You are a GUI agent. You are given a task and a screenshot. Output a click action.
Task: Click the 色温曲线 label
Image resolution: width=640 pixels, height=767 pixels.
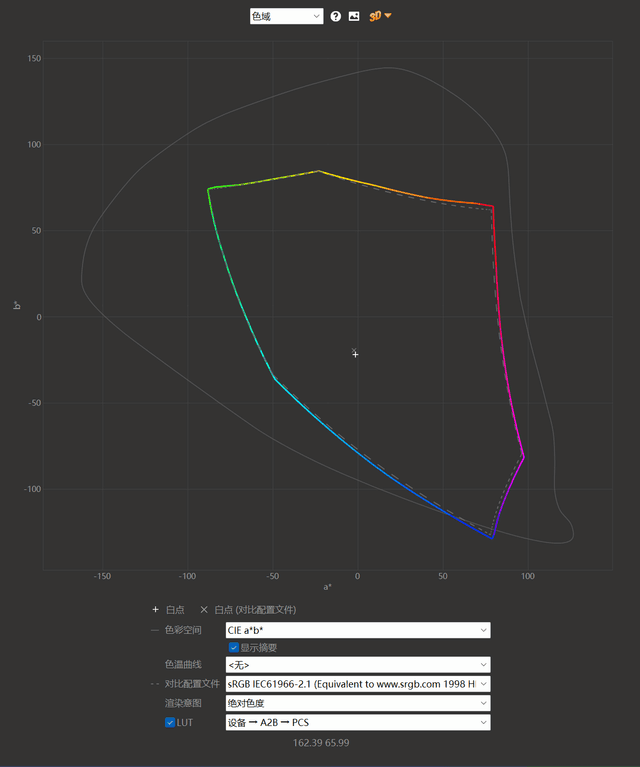click(183, 665)
